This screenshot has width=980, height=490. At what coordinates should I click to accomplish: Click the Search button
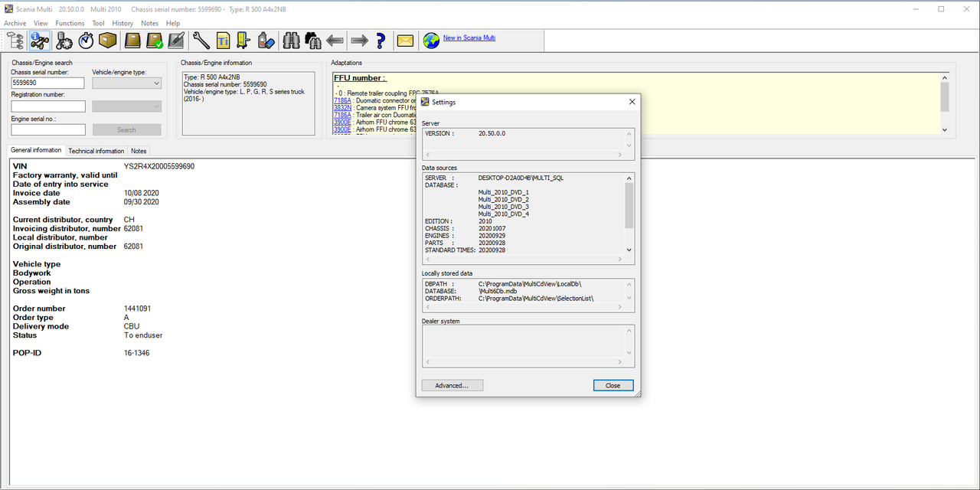(x=126, y=129)
